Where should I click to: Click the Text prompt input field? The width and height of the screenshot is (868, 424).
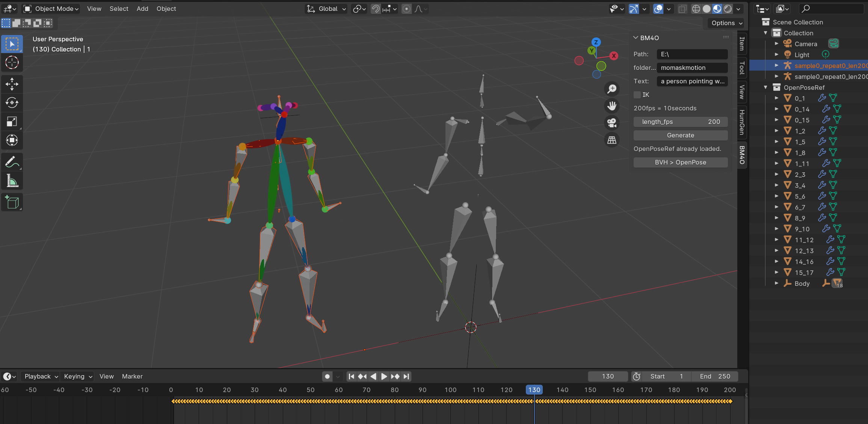point(692,81)
